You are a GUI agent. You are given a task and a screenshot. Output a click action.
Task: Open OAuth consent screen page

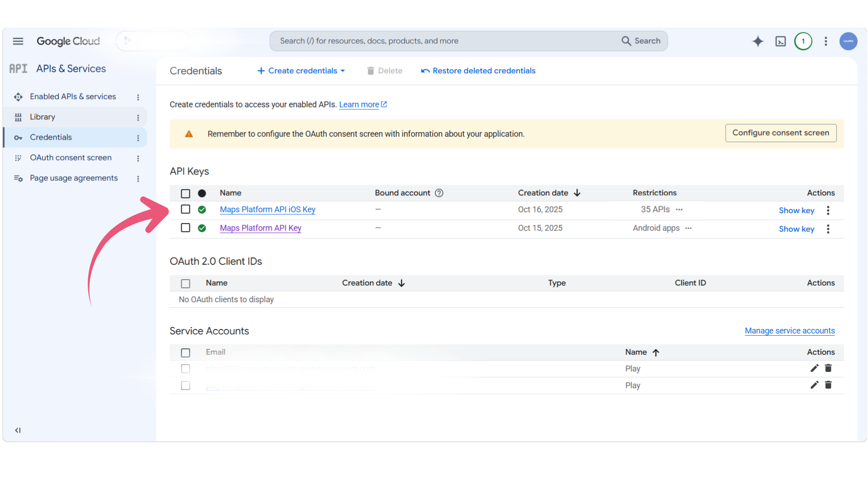(x=71, y=157)
